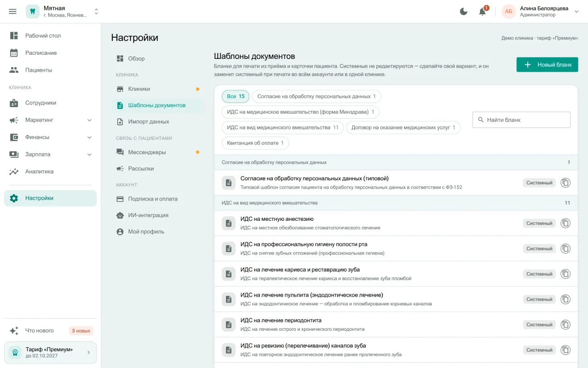This screenshot has height=368, width=588.
Task: Select the Все 15 filter chip
Action: (236, 97)
